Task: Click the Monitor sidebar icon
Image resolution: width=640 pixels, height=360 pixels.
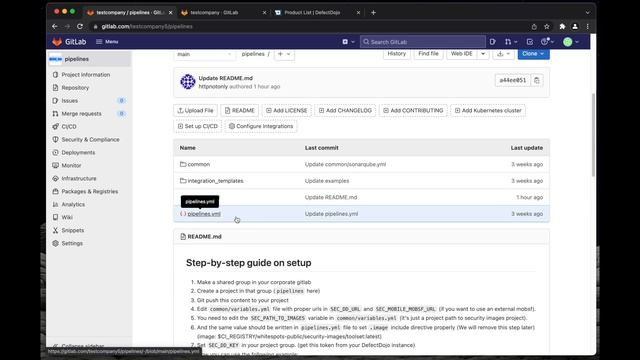Action: tap(55, 165)
